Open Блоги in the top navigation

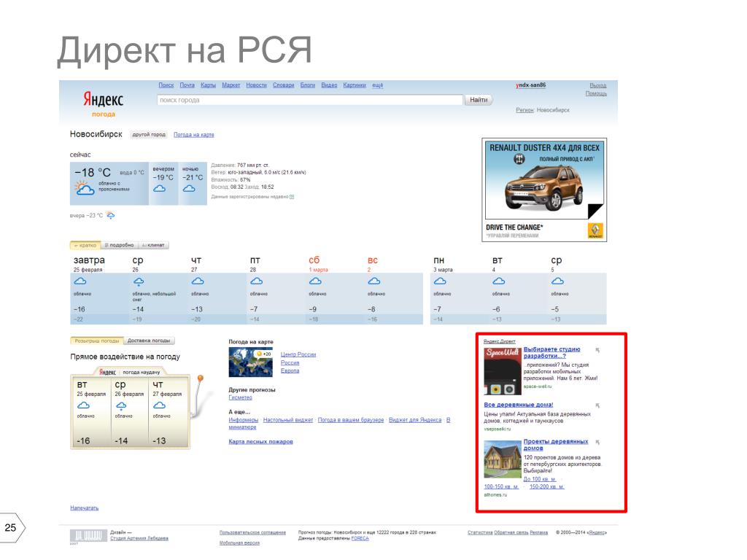[308, 85]
